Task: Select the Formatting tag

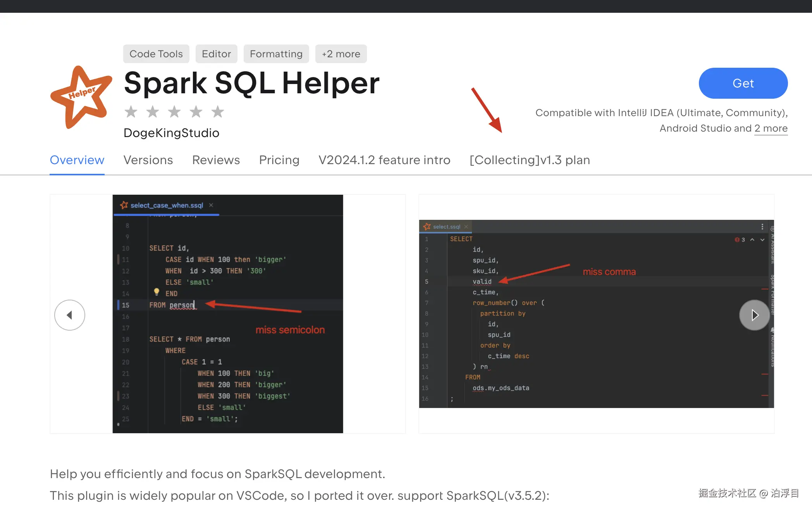Action: pyautogui.click(x=276, y=54)
